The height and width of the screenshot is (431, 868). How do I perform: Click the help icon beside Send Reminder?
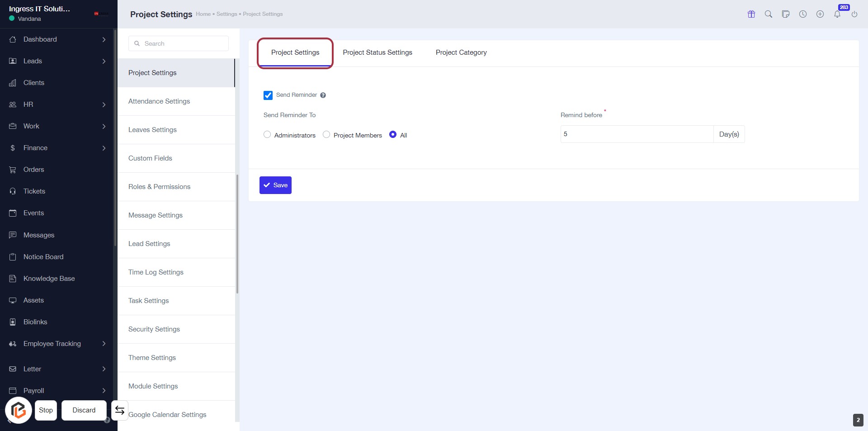[x=323, y=95]
